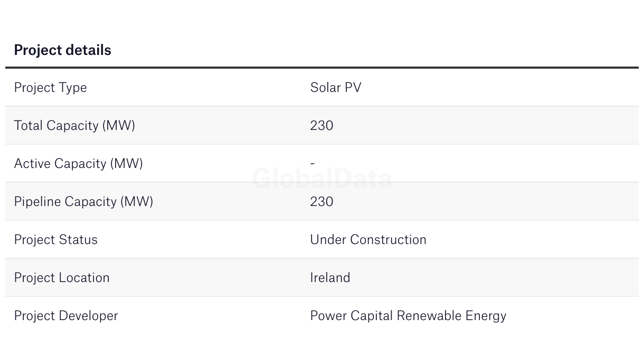Click the Pipeline Capacity value 230
The image size is (644, 356).
click(321, 202)
